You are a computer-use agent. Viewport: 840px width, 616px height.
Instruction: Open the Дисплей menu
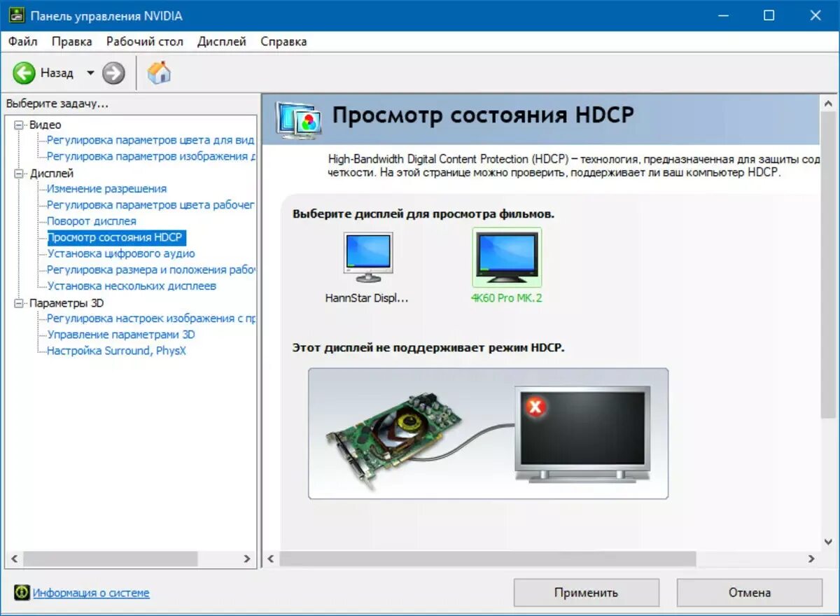click(222, 41)
